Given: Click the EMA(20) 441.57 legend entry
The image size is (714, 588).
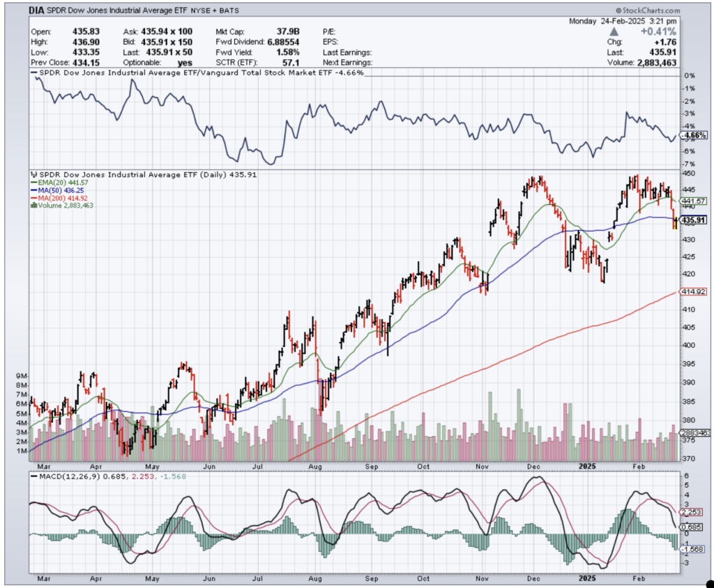Looking at the screenshot, I should coord(59,183).
